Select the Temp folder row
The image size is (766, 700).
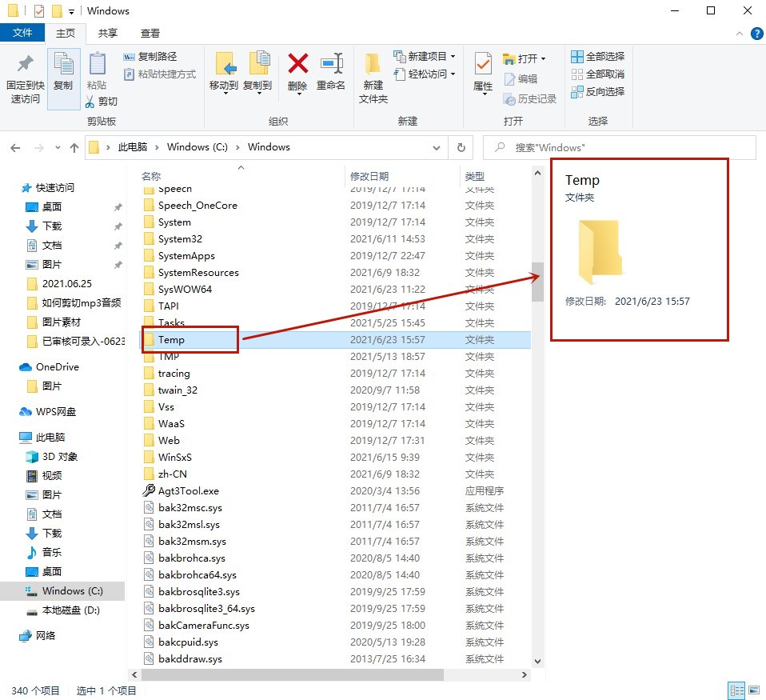[336, 340]
